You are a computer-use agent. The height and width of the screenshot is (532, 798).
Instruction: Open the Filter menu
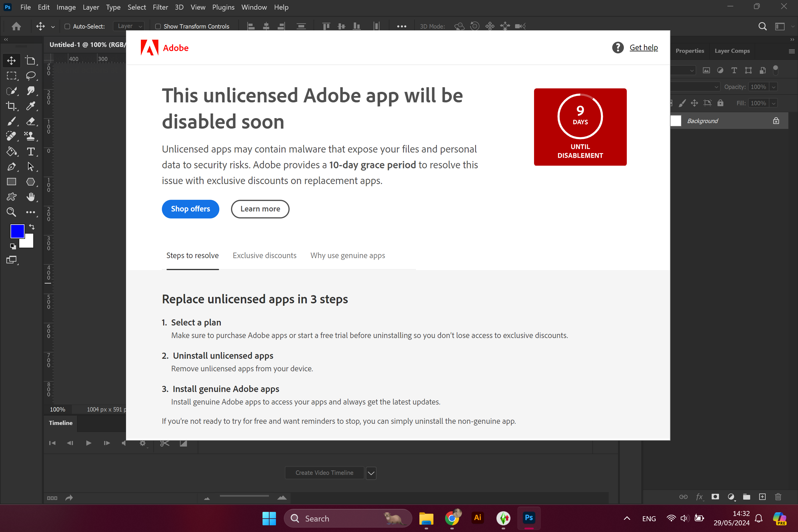tap(160, 7)
